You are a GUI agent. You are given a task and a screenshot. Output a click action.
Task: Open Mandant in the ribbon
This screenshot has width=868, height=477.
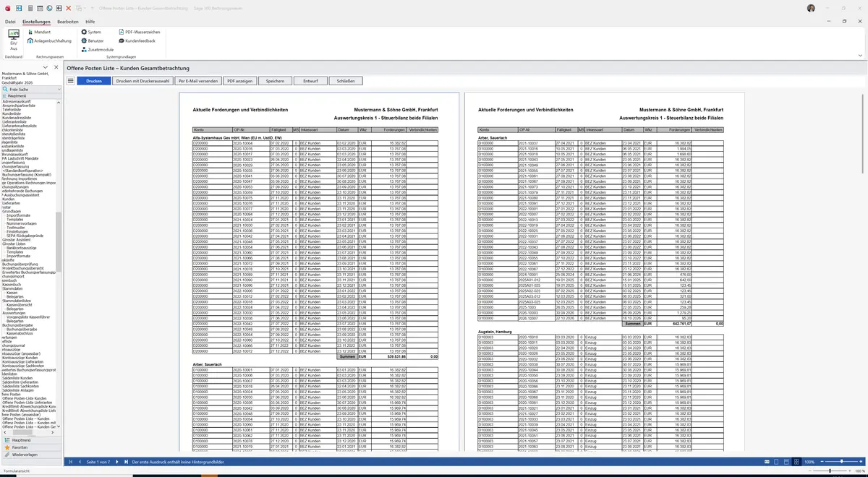point(39,32)
